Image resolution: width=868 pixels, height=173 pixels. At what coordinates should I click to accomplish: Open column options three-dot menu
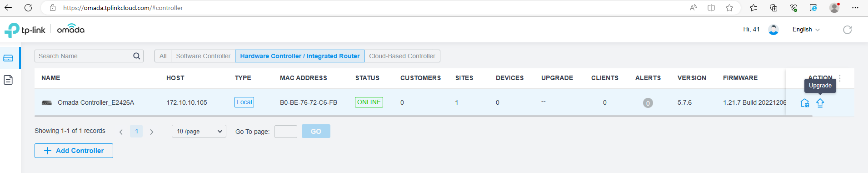(840, 78)
